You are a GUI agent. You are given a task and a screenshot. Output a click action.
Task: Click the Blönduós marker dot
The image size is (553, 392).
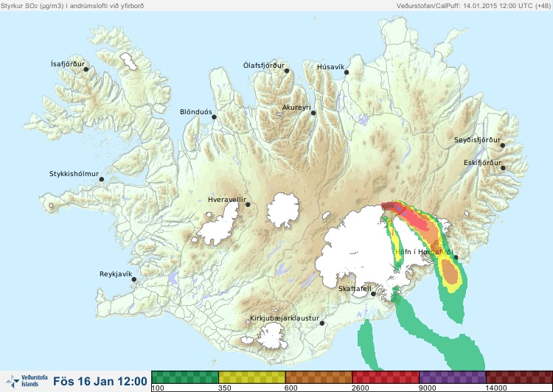click(214, 116)
